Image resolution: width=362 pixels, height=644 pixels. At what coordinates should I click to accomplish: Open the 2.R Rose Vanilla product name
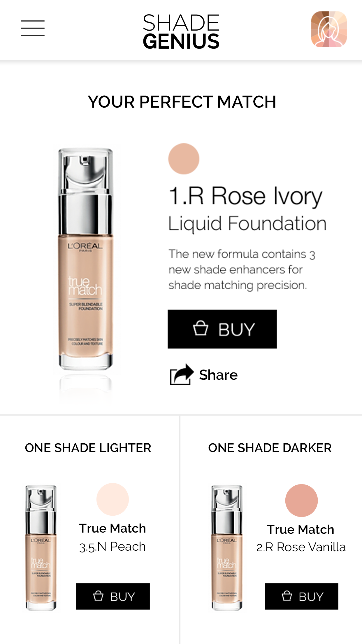tap(301, 547)
